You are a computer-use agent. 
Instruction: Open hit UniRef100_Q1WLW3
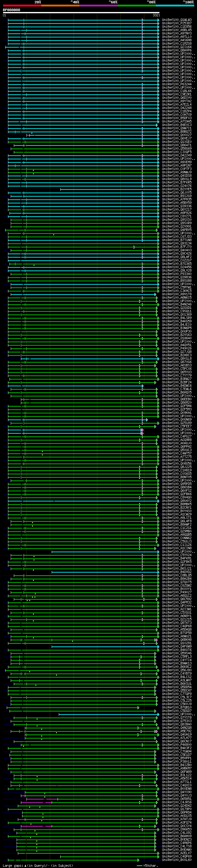[177, 20]
